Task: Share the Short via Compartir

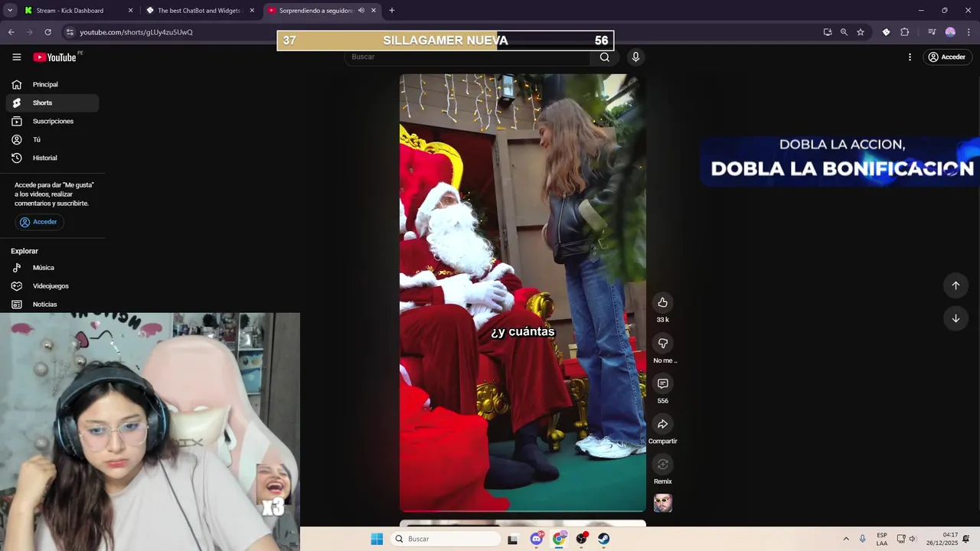Action: pos(663,424)
